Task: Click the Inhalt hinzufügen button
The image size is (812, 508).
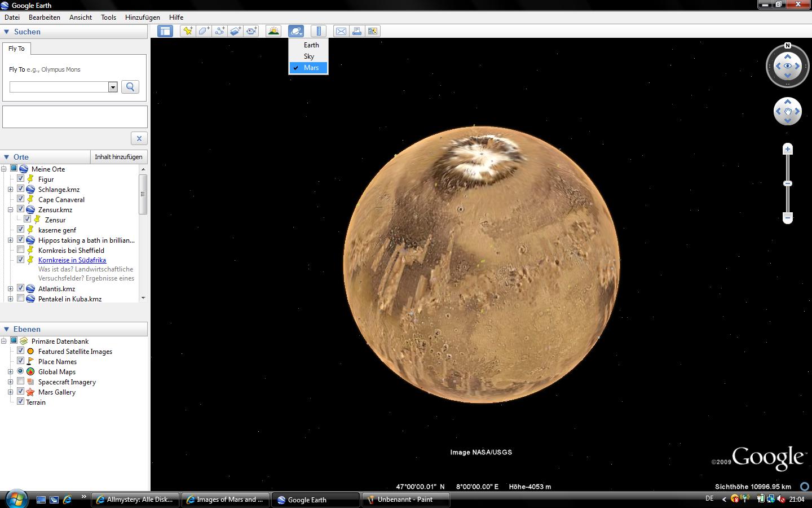Action: tap(118, 157)
